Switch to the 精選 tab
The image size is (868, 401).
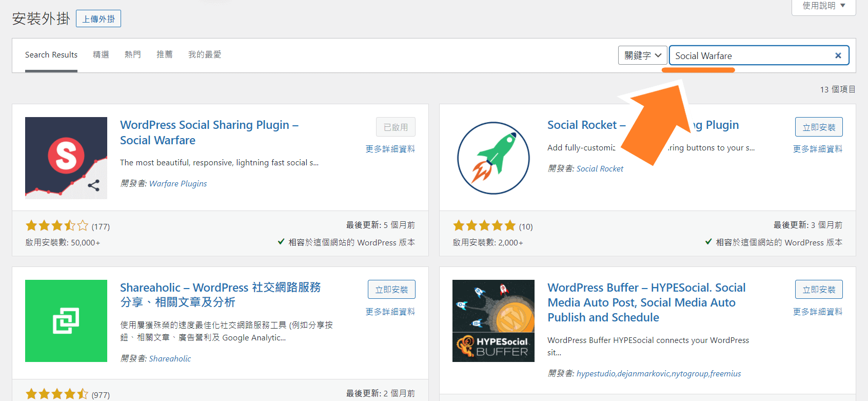point(101,54)
